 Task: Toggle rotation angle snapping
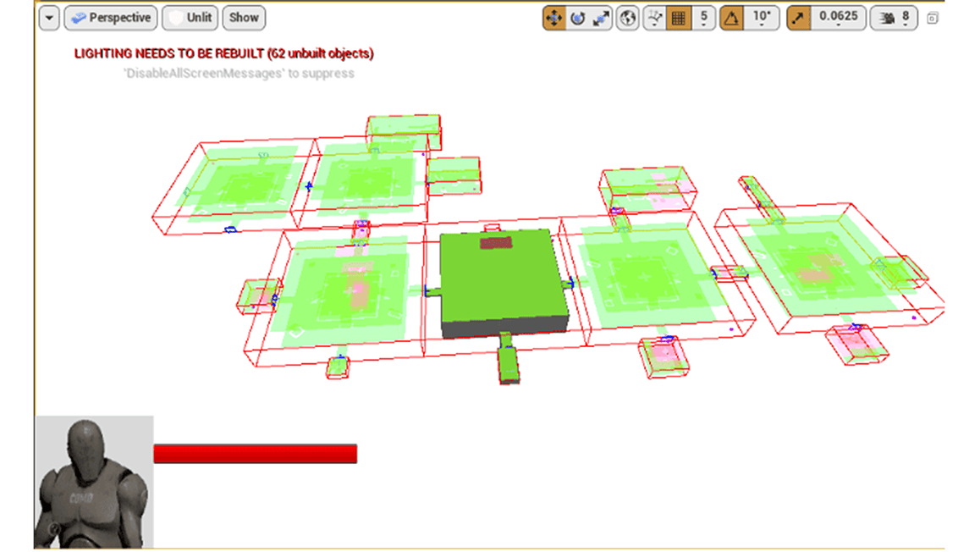click(x=733, y=17)
